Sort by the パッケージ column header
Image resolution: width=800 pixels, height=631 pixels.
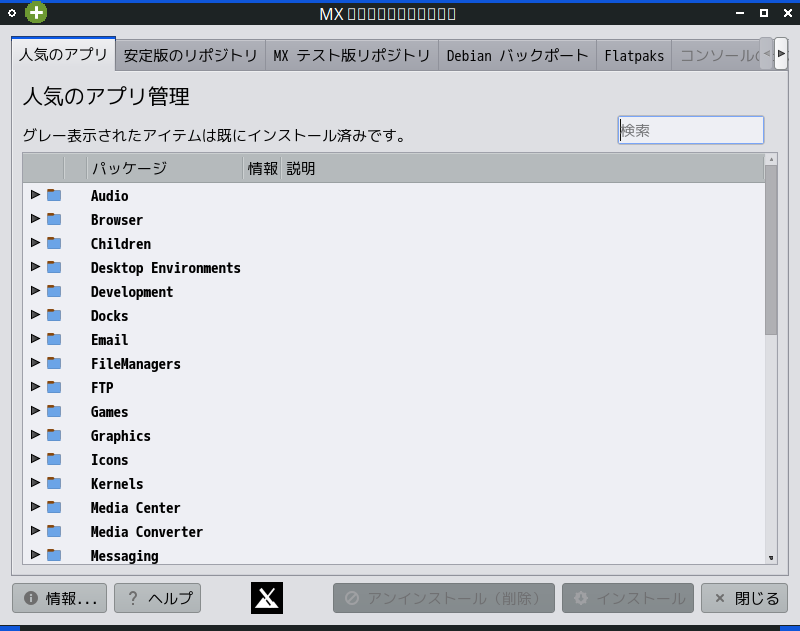click(165, 168)
